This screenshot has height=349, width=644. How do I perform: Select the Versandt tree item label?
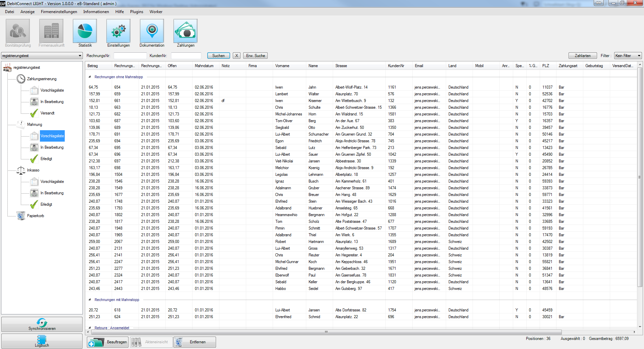pyautogui.click(x=47, y=113)
